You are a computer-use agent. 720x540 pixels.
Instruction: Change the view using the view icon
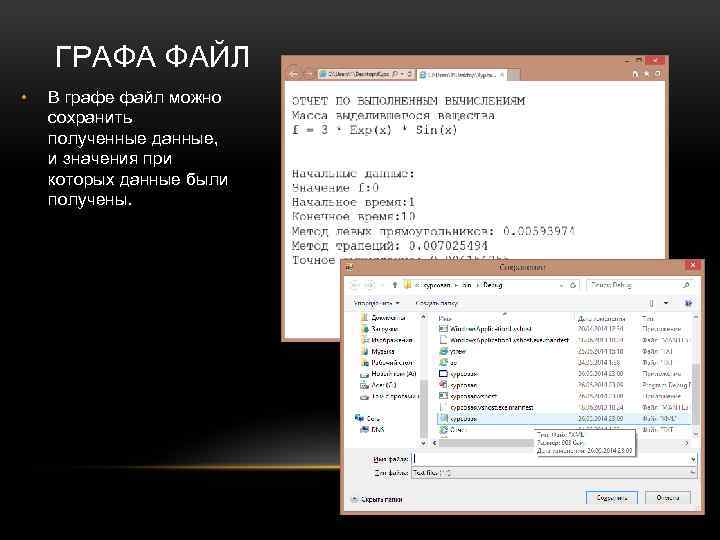click(x=652, y=303)
